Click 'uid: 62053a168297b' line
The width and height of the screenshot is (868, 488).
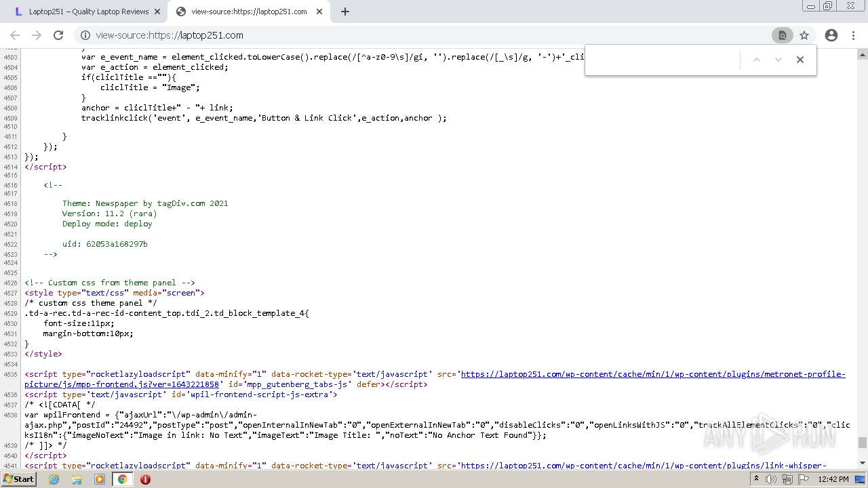(105, 244)
